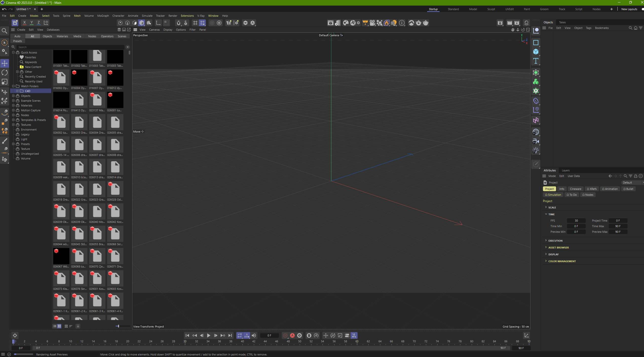
Task: Select the 026002 asset thumbnail
Action: 61,122
